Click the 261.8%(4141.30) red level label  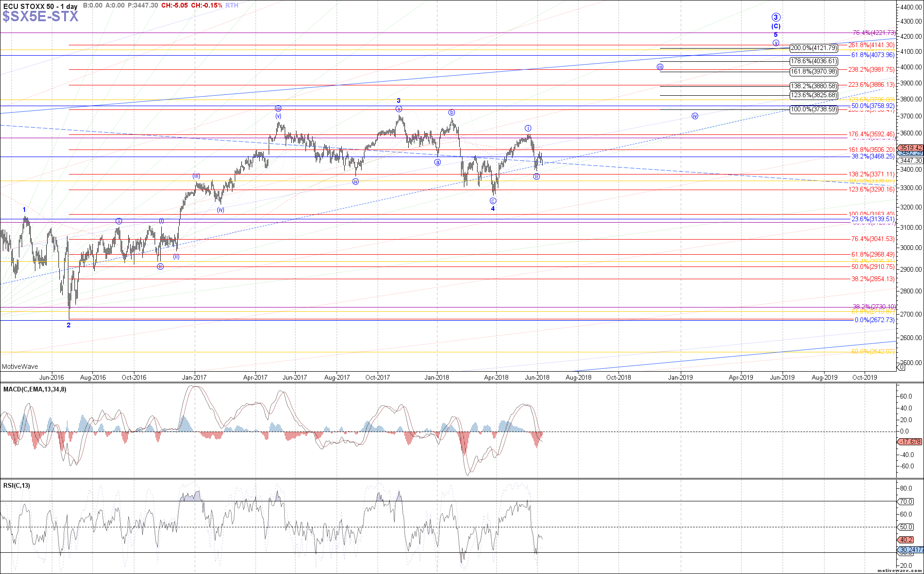coord(871,45)
